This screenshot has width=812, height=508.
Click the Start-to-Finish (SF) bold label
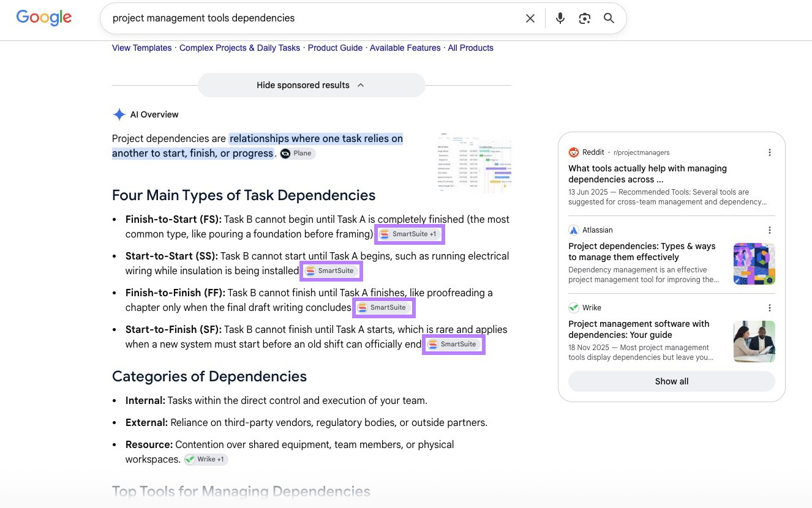[x=174, y=329]
